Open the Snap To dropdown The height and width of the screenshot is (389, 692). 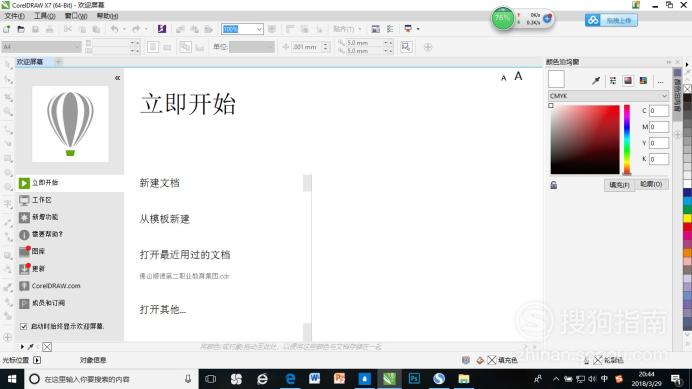346,29
